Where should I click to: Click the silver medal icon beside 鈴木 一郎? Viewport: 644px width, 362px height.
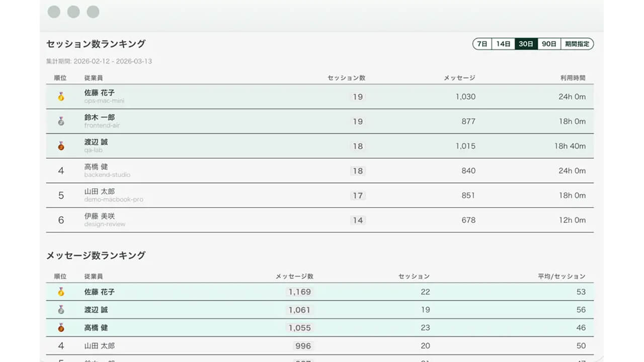coord(60,121)
